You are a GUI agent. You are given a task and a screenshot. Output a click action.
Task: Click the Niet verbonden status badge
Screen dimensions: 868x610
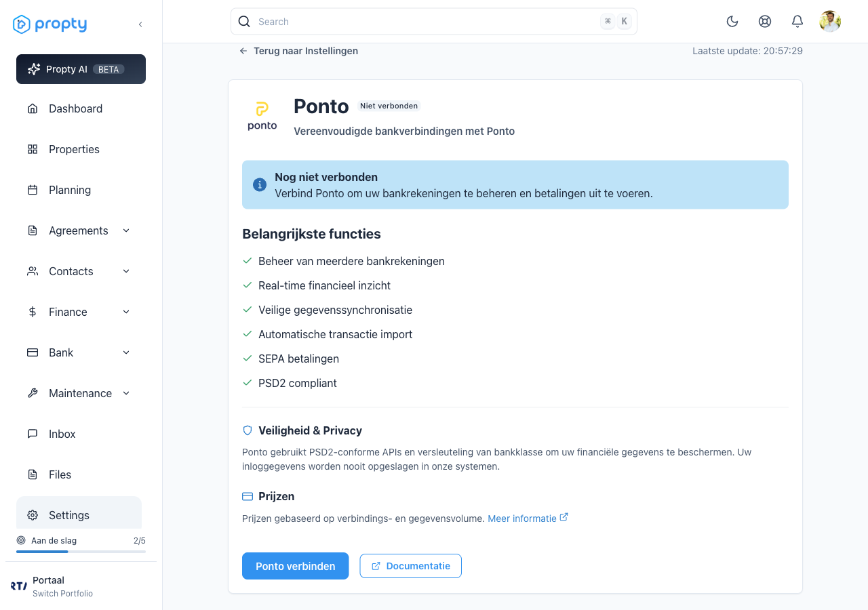click(x=389, y=106)
